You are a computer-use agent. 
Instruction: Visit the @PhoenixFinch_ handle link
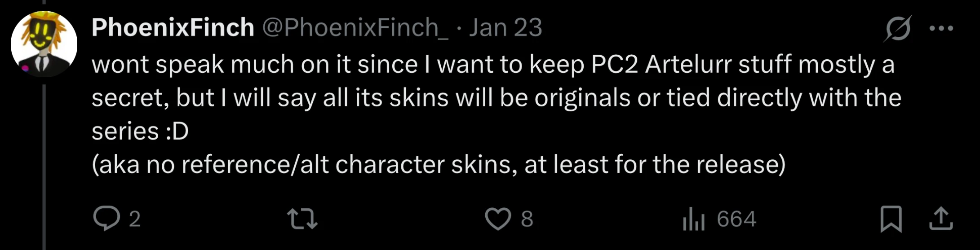click(x=355, y=28)
